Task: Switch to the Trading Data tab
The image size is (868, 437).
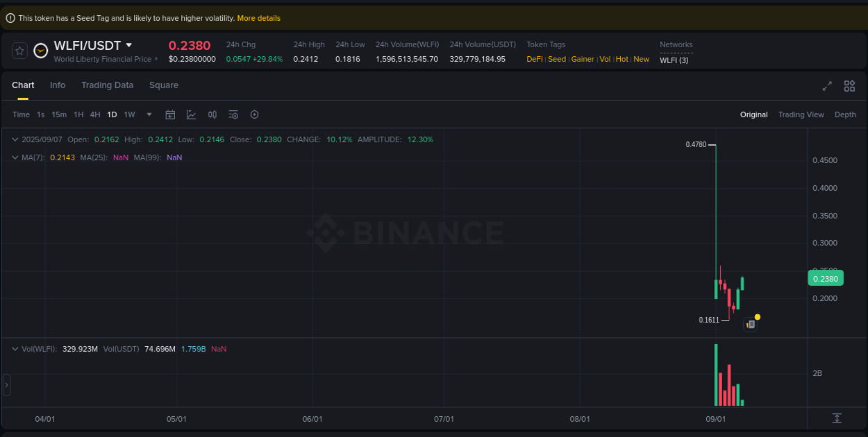Action: [x=108, y=85]
